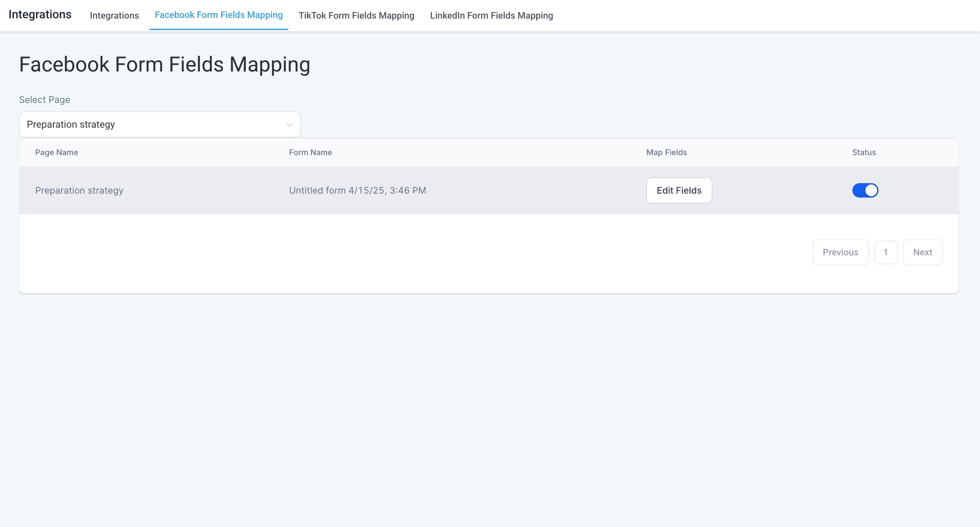Click the Map Fields column header
980x527 pixels.
click(x=666, y=152)
